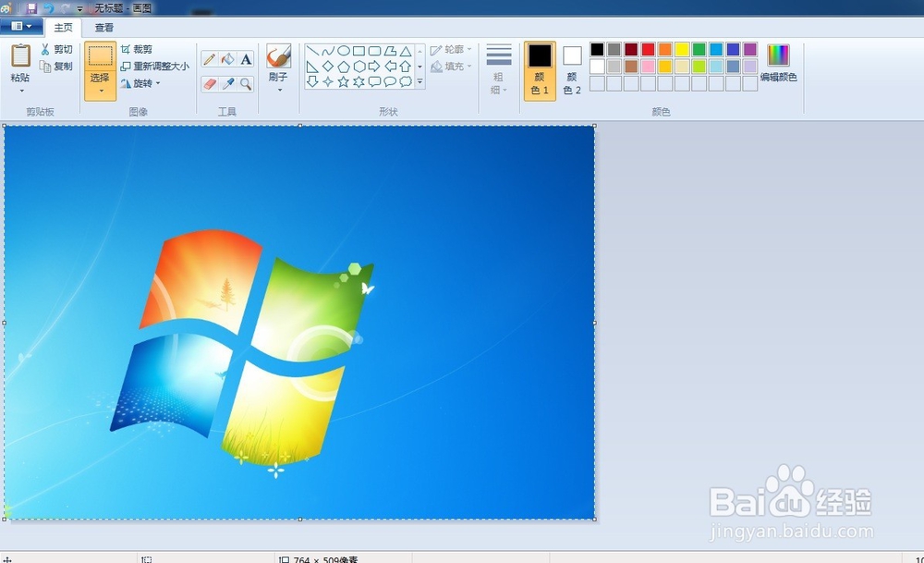Open the 粘贴 paste options dropdown arrow
Screen dimensions: 924x563
(21, 91)
